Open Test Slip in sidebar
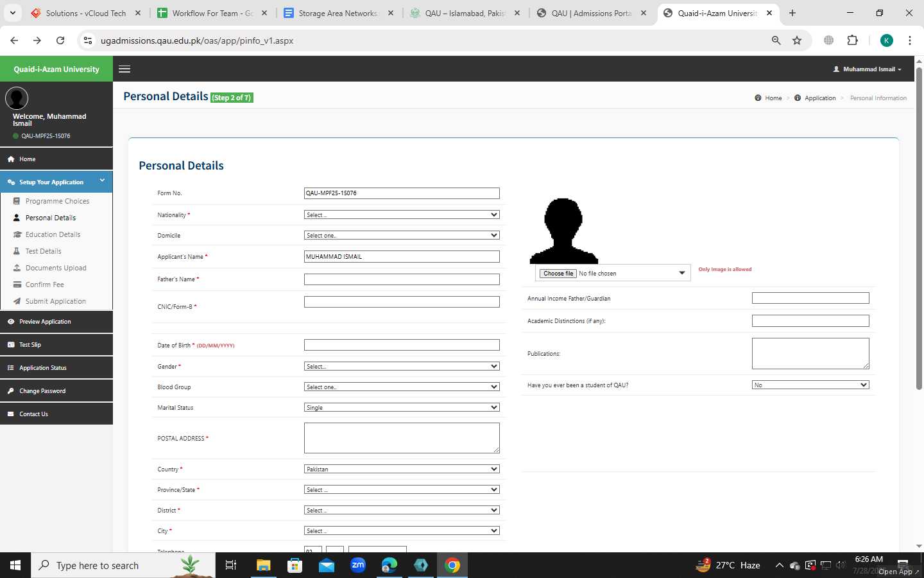Image resolution: width=924 pixels, height=578 pixels. click(56, 345)
